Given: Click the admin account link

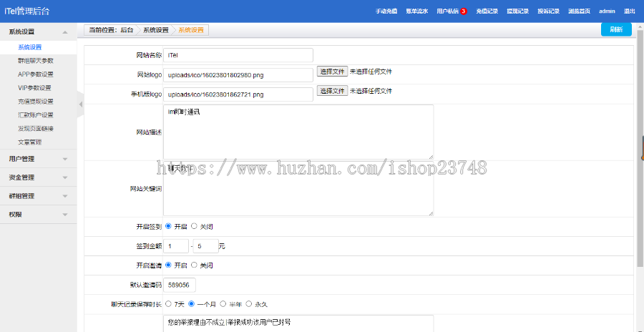Looking at the screenshot, I should [607, 11].
